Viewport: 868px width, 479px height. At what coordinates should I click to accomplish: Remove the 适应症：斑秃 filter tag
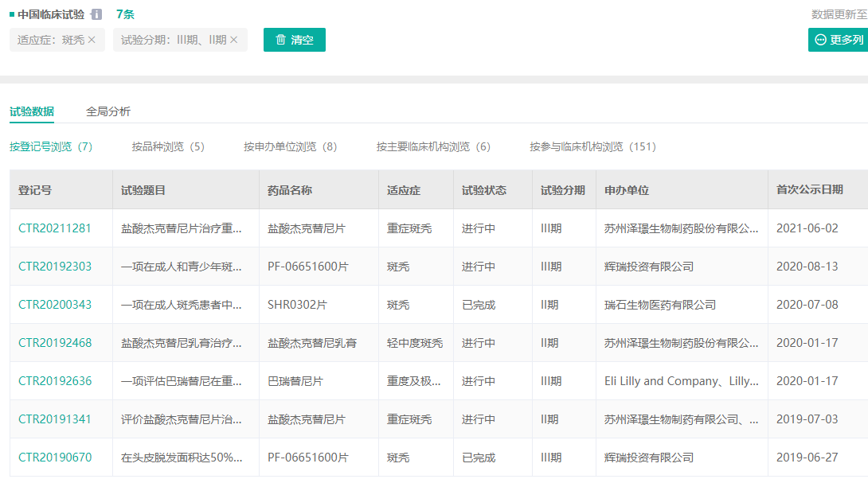92,40
